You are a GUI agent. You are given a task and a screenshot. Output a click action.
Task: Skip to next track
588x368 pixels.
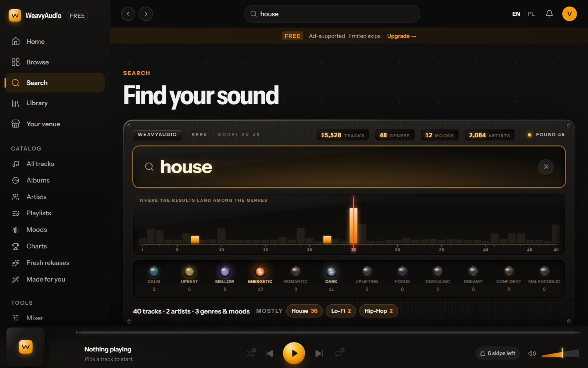point(319,353)
